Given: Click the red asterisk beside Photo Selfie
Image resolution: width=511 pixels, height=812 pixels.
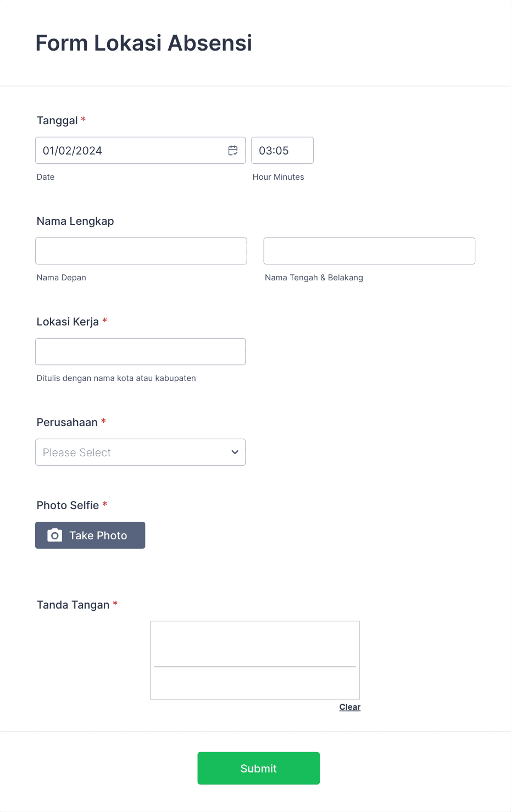Looking at the screenshot, I should (105, 504).
